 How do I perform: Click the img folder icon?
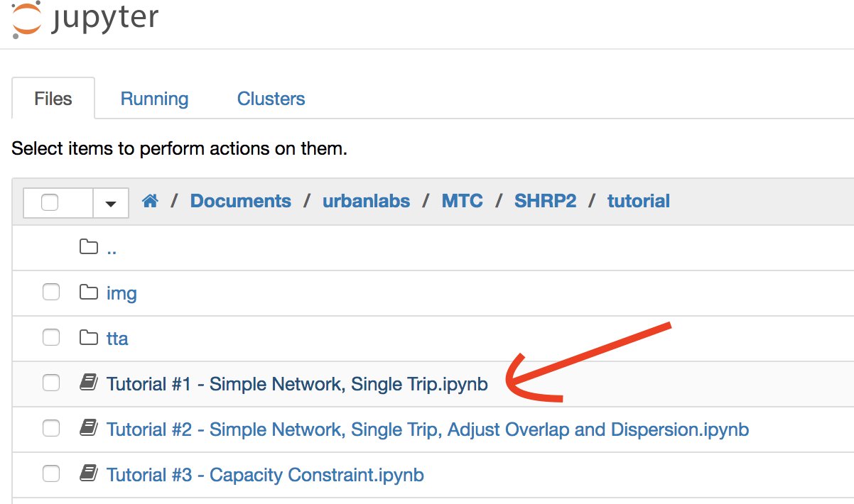point(88,292)
